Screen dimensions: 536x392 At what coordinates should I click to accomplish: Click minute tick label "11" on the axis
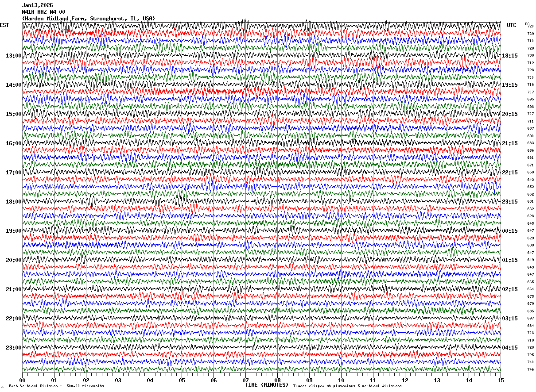point(373,380)
